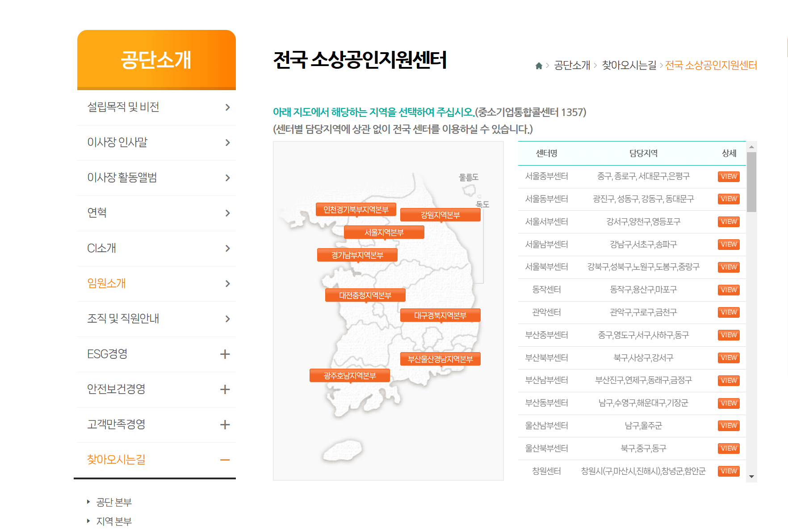
Task: Open 지역 본부 under 찾아오시는길
Action: point(113,520)
